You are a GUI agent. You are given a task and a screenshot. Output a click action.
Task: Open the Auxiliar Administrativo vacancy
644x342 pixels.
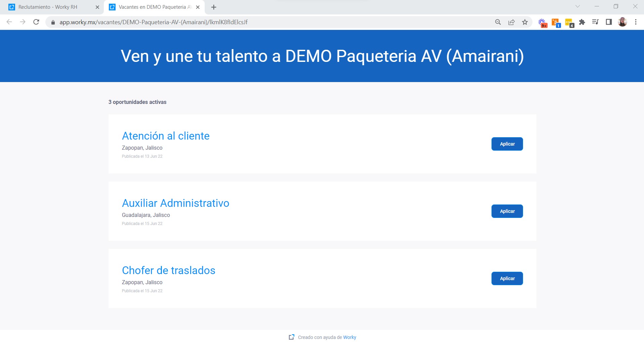click(x=175, y=203)
